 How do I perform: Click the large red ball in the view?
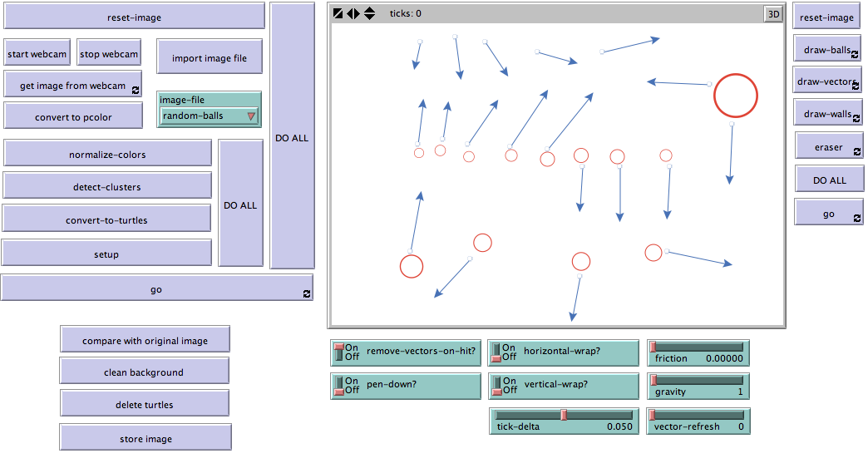736,95
